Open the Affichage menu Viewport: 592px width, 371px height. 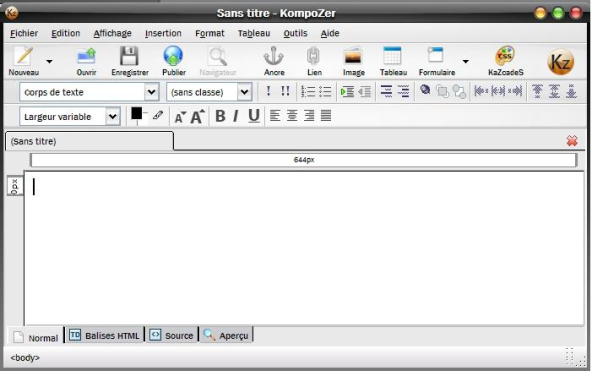[x=113, y=33]
